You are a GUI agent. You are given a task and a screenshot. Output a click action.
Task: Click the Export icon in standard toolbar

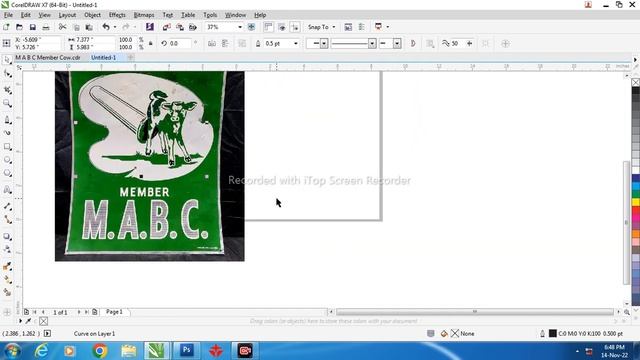[180, 27]
